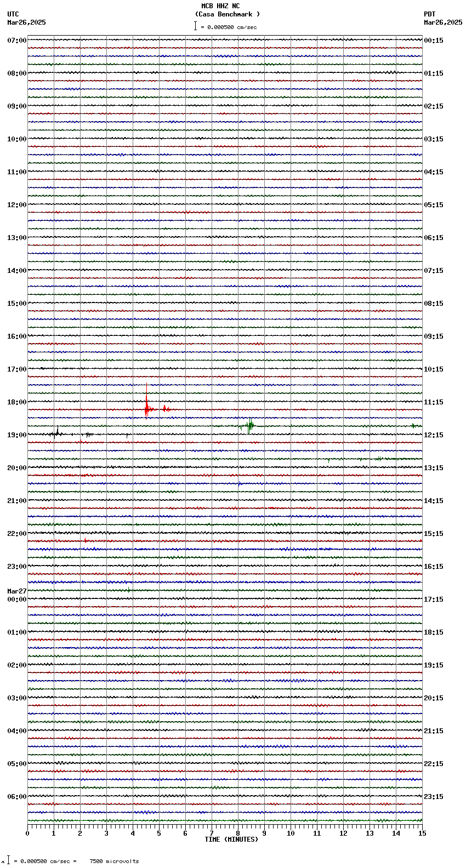Screen dimensions: 466x868
Task: Click the '21:15' PDT time label
Action: [x=434, y=731]
